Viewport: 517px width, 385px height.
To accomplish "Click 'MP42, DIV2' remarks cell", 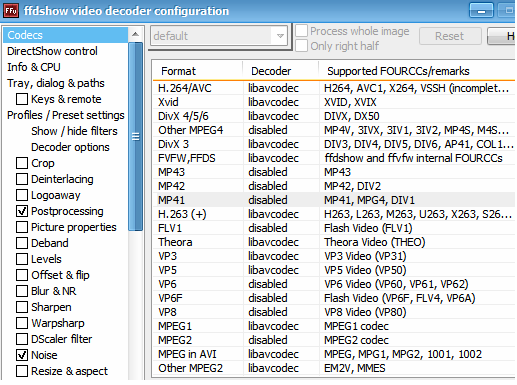I will tap(352, 186).
